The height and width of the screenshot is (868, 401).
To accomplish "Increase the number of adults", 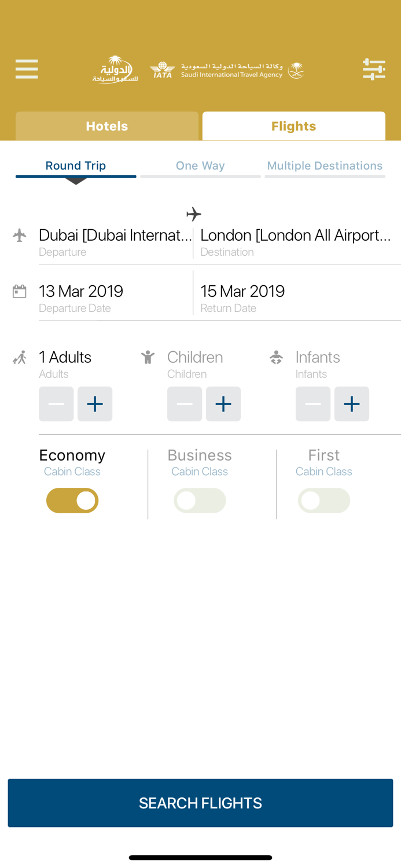I will pyautogui.click(x=95, y=404).
